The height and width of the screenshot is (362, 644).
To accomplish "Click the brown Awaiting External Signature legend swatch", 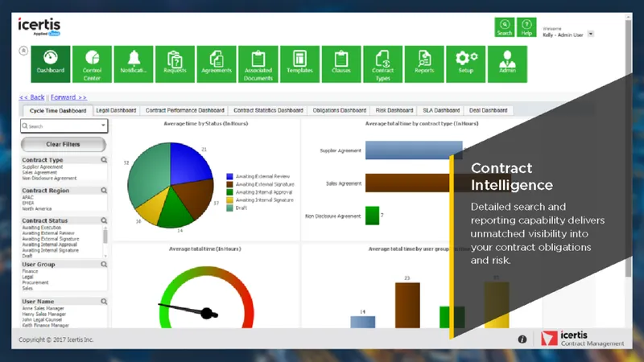I will (x=229, y=184).
